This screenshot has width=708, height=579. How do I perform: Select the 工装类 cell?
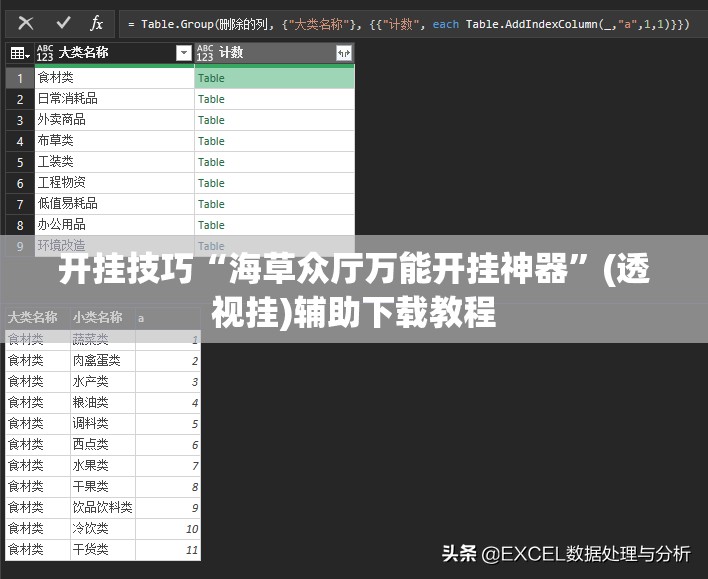[x=114, y=162]
